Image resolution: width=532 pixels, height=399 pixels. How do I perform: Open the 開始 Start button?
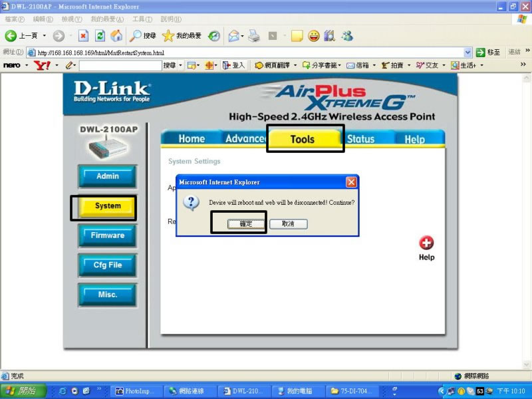[x=23, y=391]
